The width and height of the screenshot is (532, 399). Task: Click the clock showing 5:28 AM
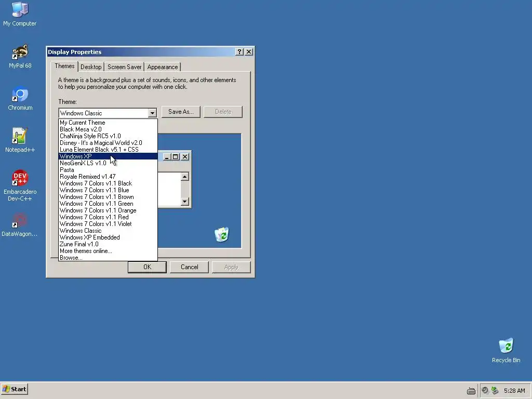coord(514,391)
